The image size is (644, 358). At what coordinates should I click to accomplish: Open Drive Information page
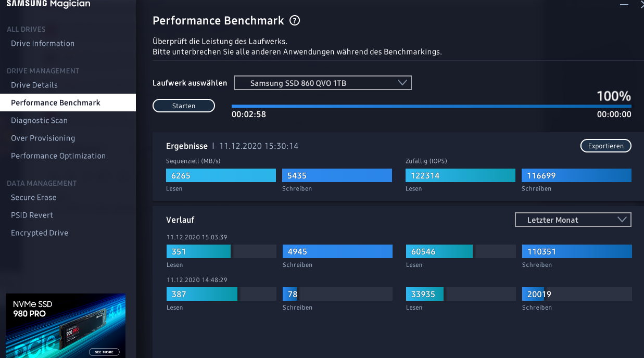pos(43,43)
